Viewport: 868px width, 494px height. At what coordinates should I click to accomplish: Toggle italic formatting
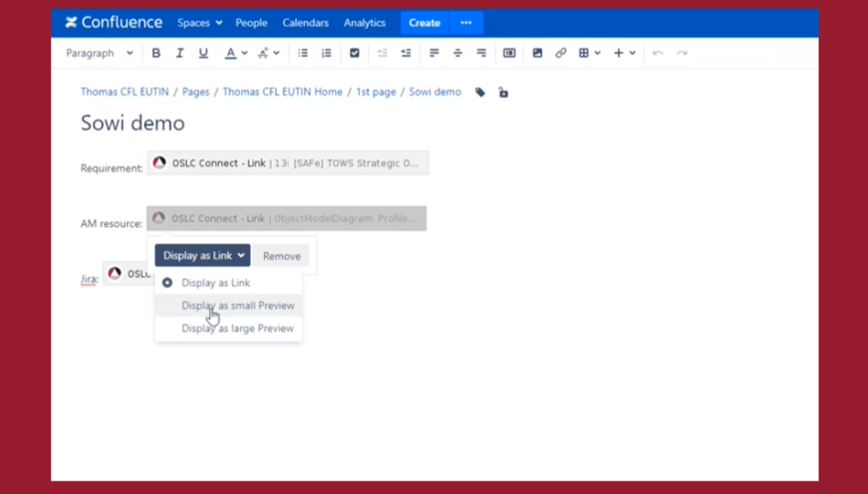click(179, 53)
